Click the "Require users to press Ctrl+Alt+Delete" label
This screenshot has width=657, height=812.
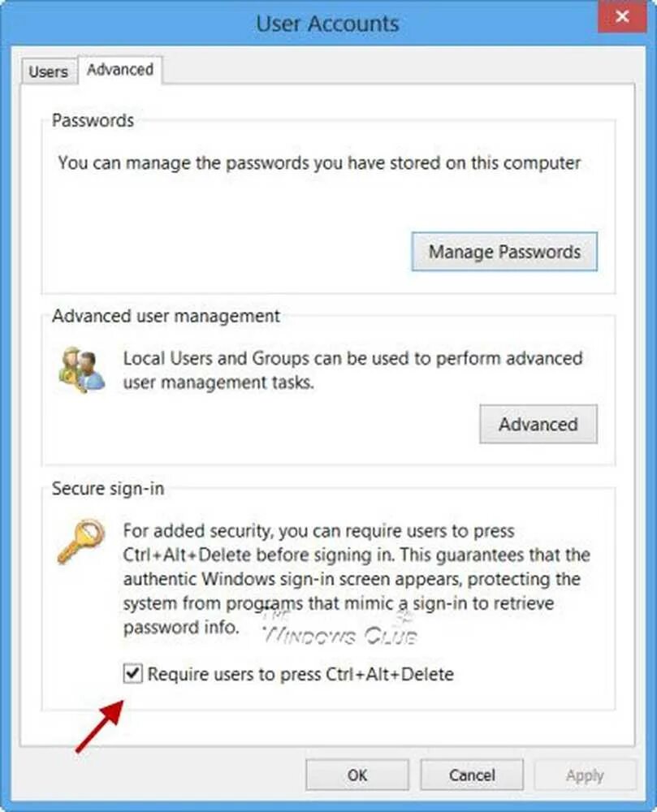point(300,674)
